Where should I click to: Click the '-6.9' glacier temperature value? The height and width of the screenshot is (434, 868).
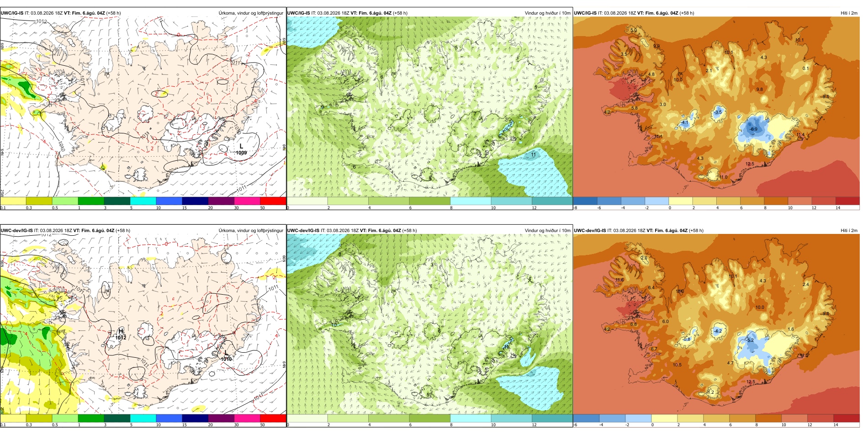coord(753,129)
